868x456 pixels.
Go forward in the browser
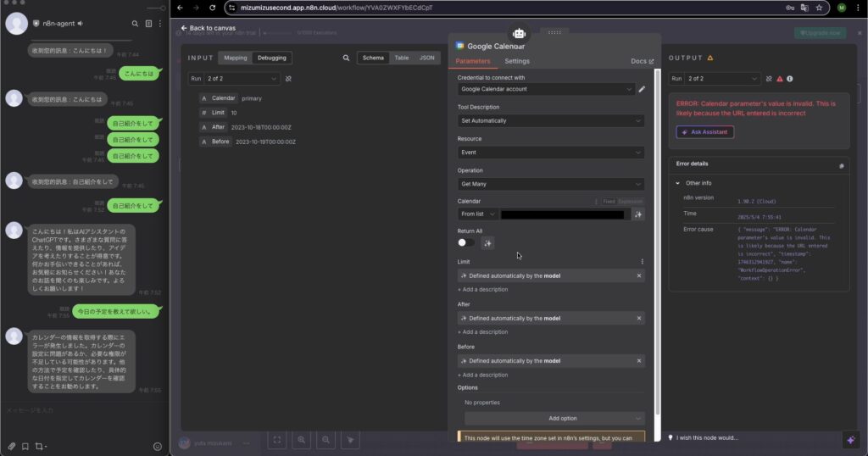point(196,8)
